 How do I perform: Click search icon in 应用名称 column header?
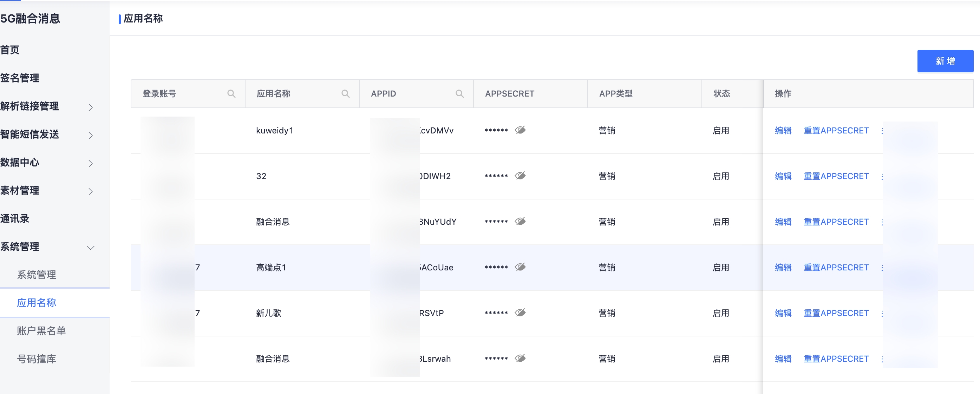pyautogui.click(x=345, y=93)
